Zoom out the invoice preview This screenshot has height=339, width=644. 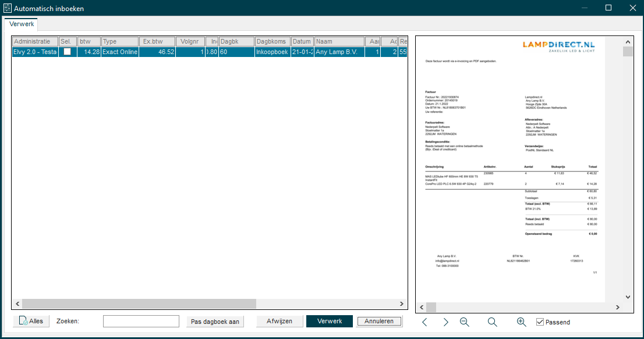coord(465,322)
